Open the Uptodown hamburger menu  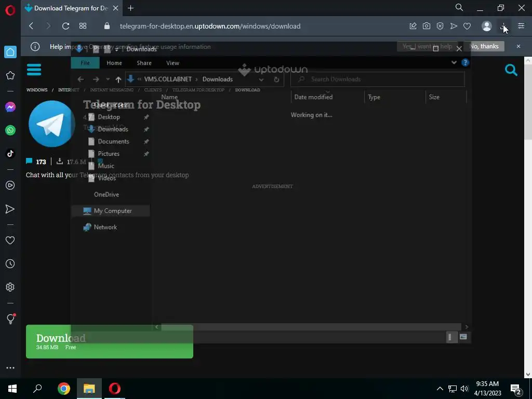tap(34, 70)
